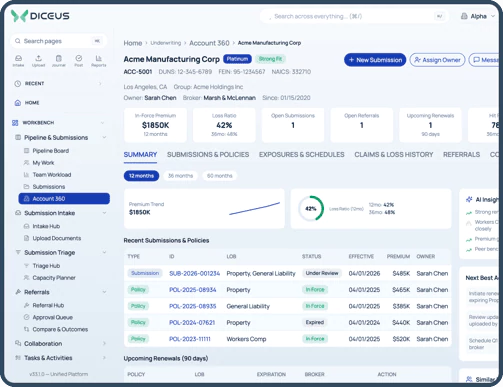Open Pipeline Board in sidebar

tap(51, 151)
